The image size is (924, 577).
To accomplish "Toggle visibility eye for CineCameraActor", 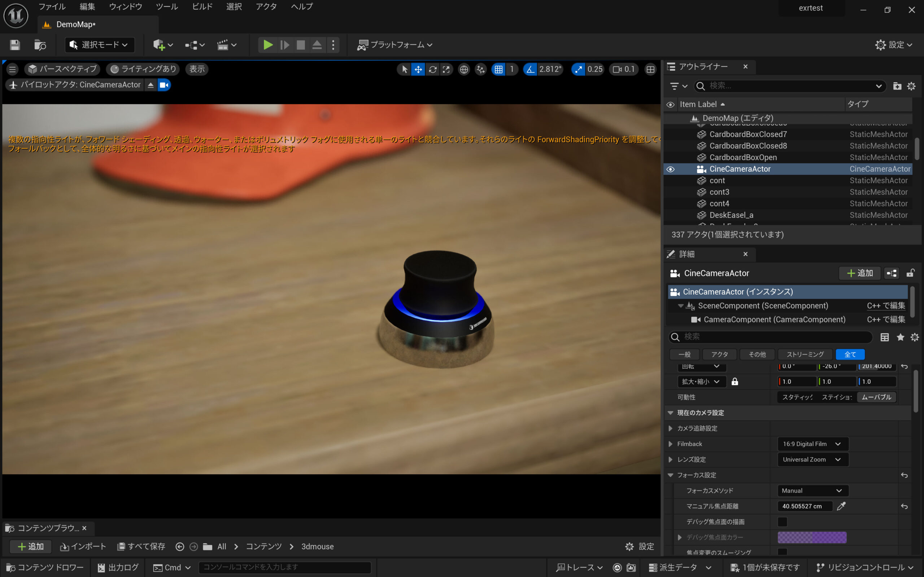I will pyautogui.click(x=671, y=169).
